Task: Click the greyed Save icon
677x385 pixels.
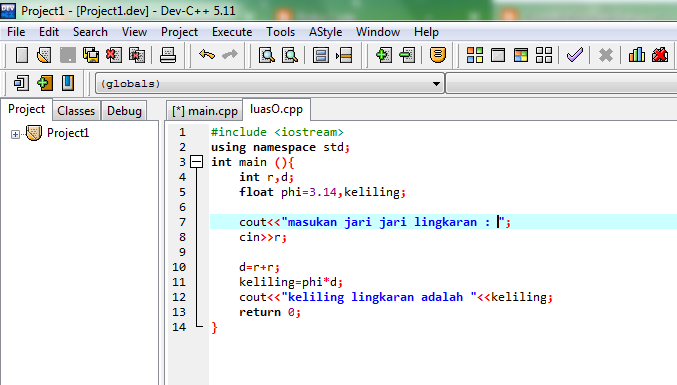Action: (67, 55)
